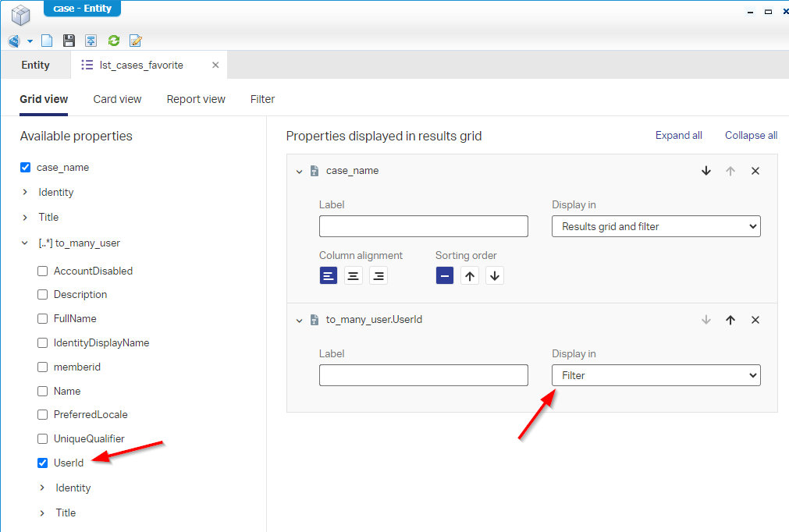
Task: Move to_many_user.UserId up using arrow
Action: (730, 320)
